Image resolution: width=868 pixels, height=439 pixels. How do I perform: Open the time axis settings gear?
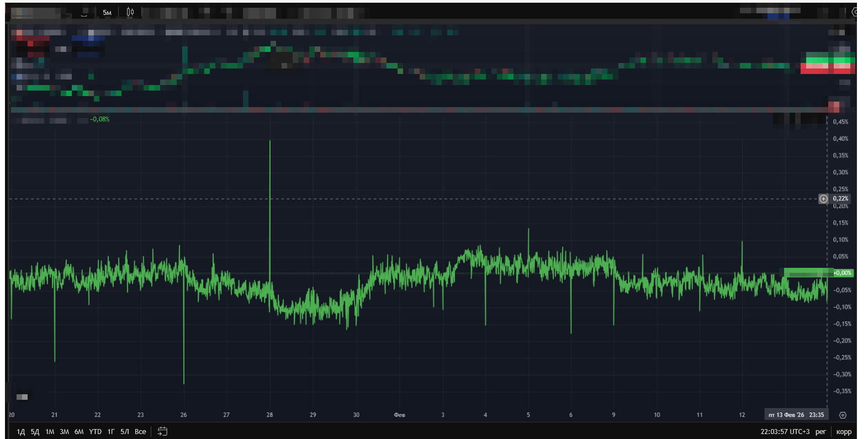click(x=843, y=415)
